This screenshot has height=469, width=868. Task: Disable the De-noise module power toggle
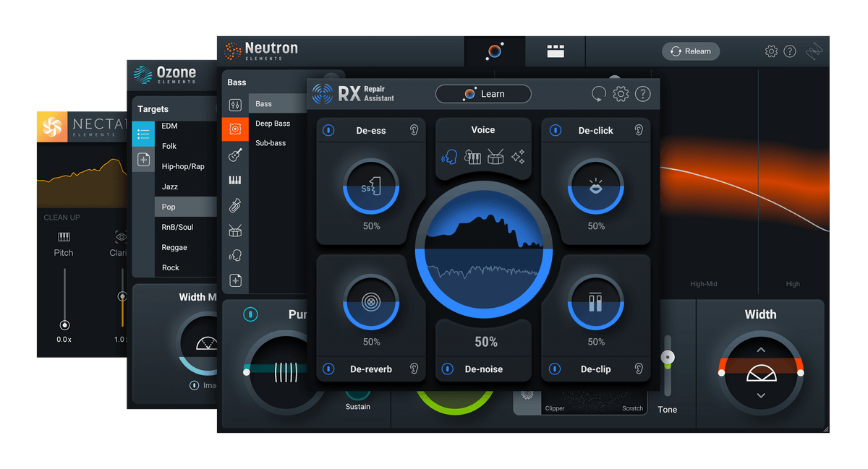tap(448, 369)
